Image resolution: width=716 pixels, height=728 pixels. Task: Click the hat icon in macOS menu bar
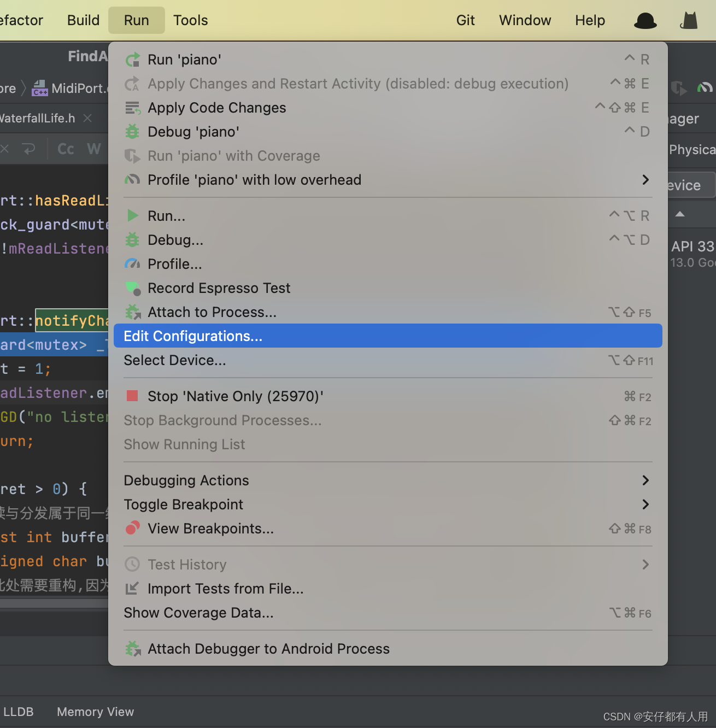coord(645,21)
